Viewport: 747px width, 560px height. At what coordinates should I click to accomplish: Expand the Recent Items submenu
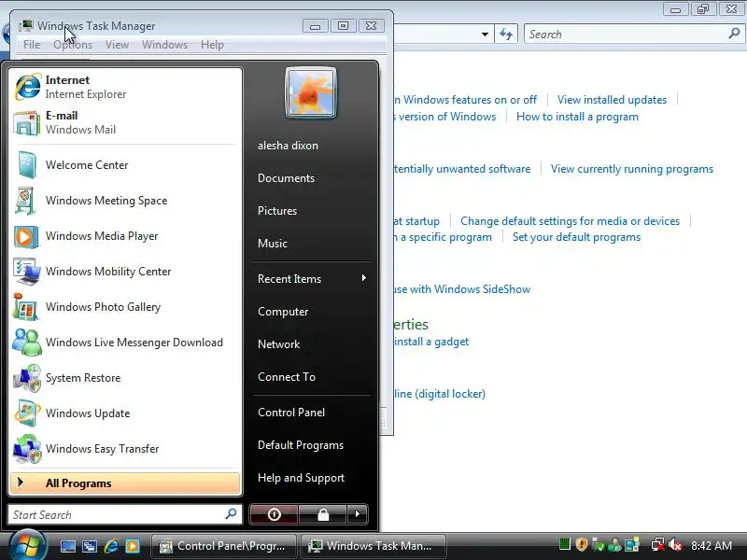312,278
